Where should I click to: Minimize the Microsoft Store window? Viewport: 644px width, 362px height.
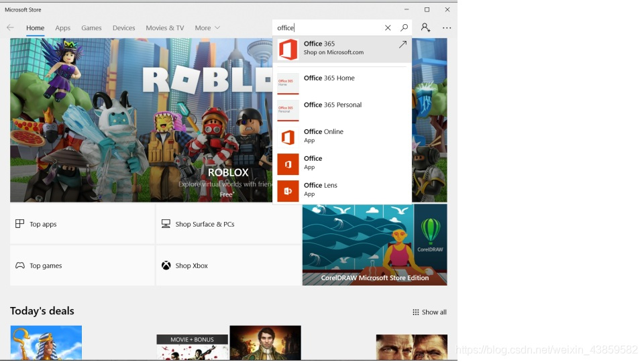coord(407,9)
